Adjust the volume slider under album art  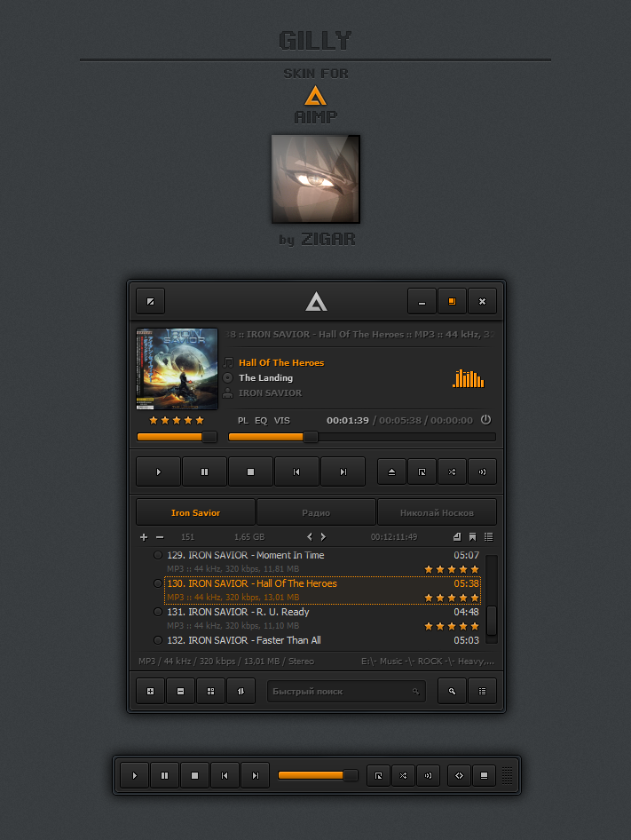[177, 437]
